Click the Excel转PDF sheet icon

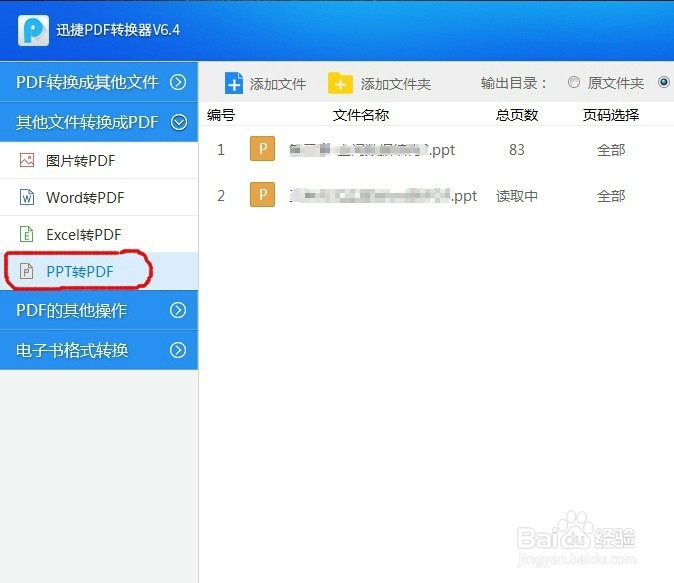[x=27, y=234]
